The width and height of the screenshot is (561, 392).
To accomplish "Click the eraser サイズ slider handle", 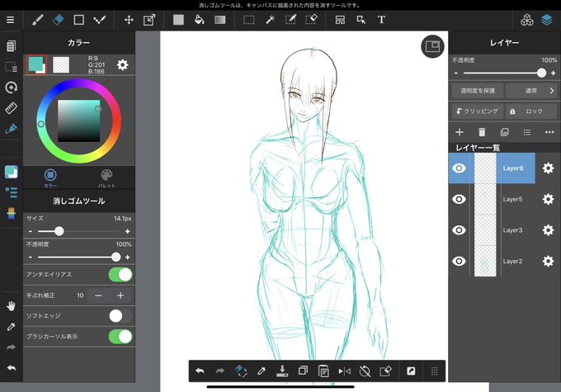I will click(59, 231).
